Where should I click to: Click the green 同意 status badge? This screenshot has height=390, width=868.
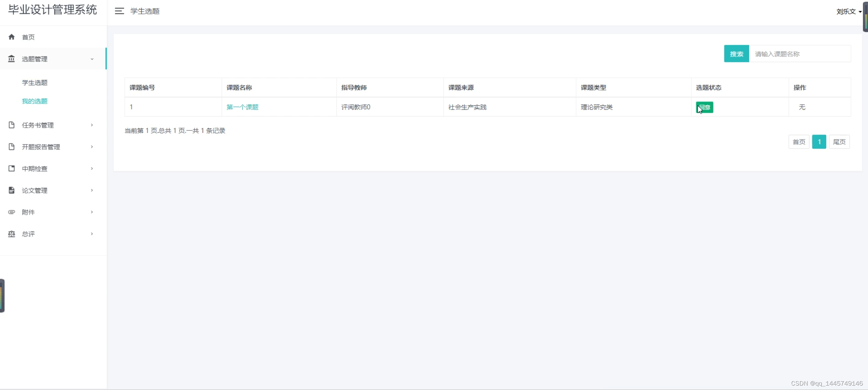(705, 107)
